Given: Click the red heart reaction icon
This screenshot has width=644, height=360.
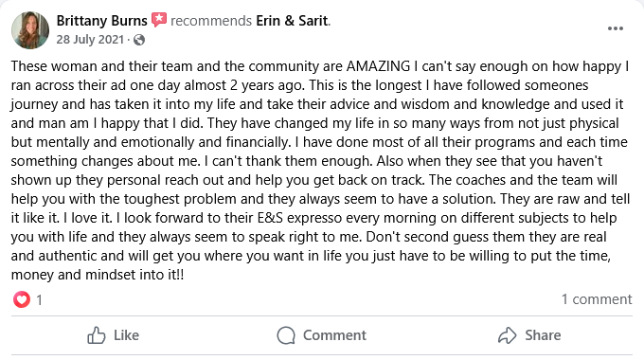Looking at the screenshot, I should (x=22, y=299).
